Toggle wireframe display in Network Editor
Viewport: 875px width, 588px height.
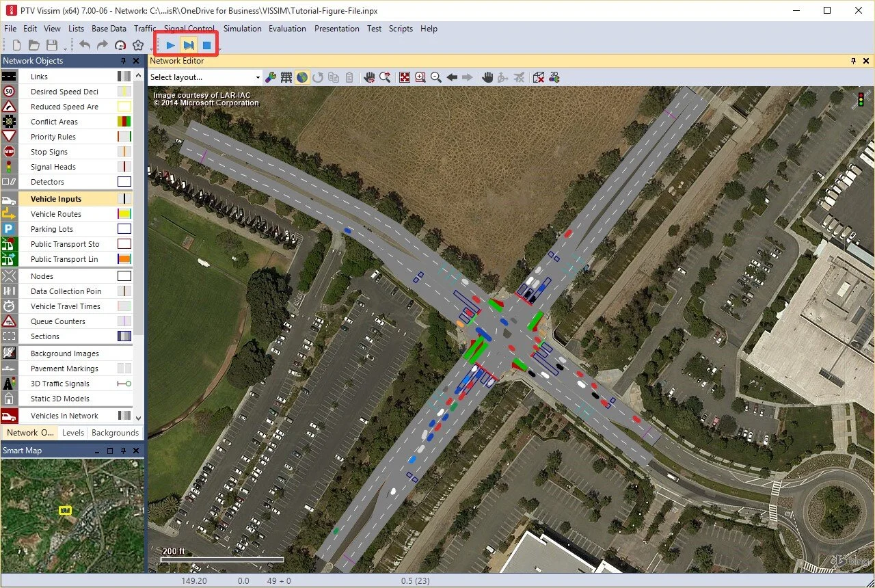(x=286, y=77)
